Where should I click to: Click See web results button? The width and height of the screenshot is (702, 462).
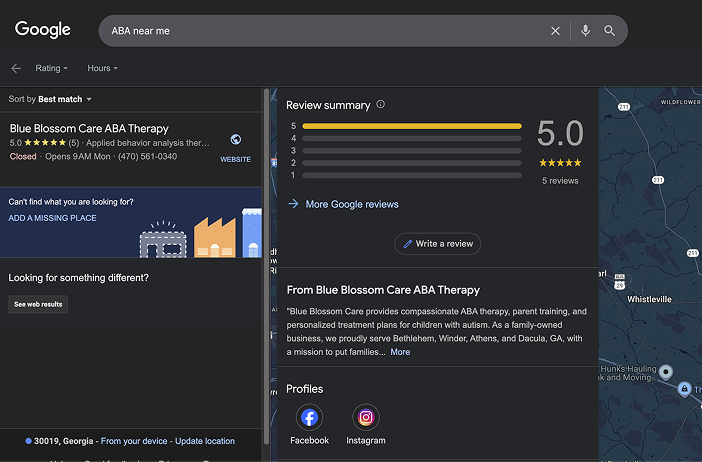(38, 304)
